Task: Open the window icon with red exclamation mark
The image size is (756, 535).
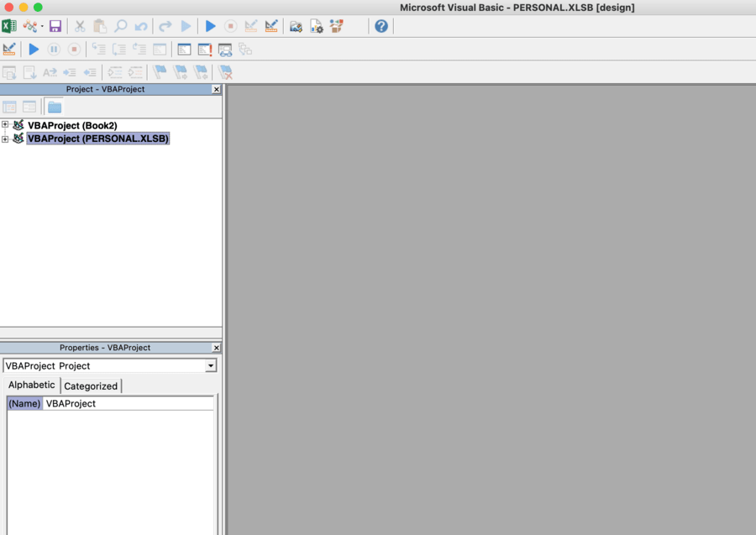Action: click(x=204, y=50)
